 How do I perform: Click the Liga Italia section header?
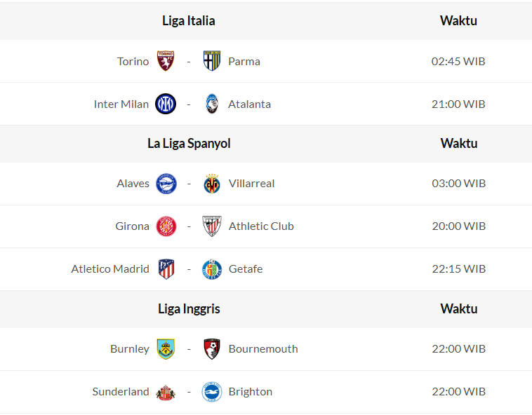click(189, 20)
